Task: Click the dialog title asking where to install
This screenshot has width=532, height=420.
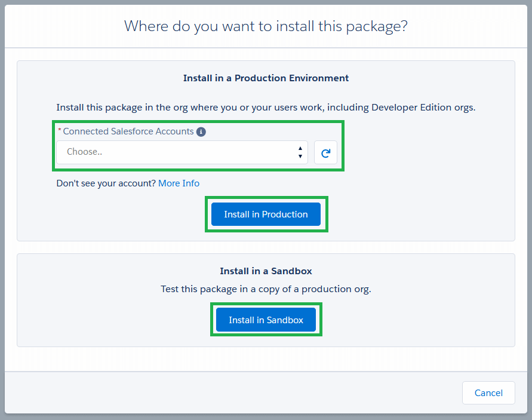Action: [265, 26]
